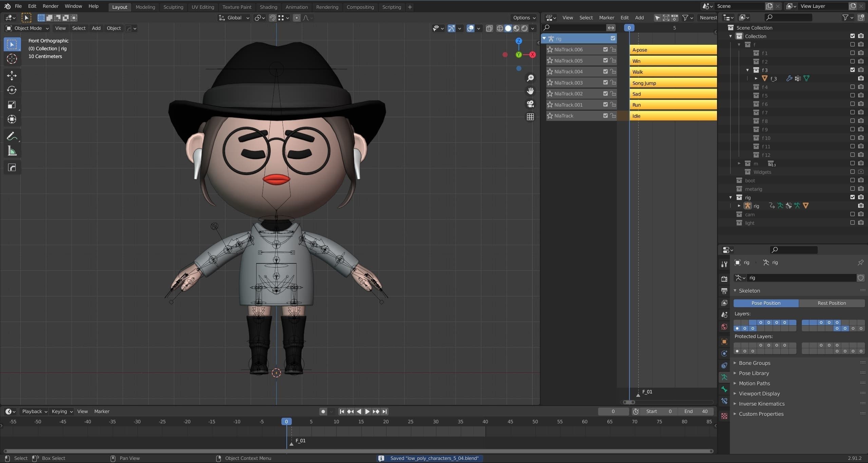Click the Rest Position button
This screenshot has height=463, width=868.
pos(831,303)
